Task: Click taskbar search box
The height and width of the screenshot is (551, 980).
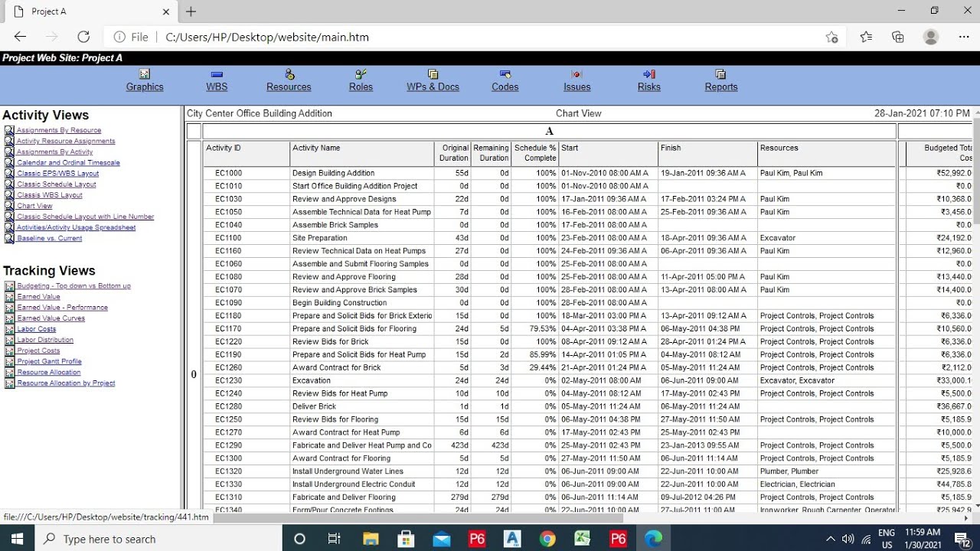Action: pyautogui.click(x=158, y=539)
